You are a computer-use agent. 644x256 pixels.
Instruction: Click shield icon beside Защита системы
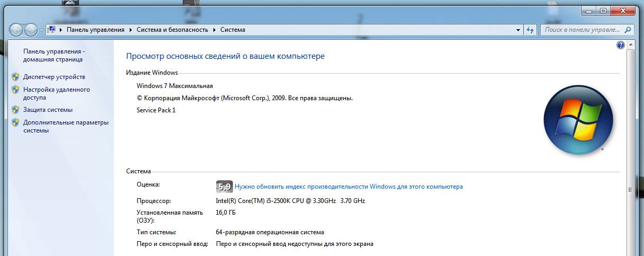[x=15, y=110]
